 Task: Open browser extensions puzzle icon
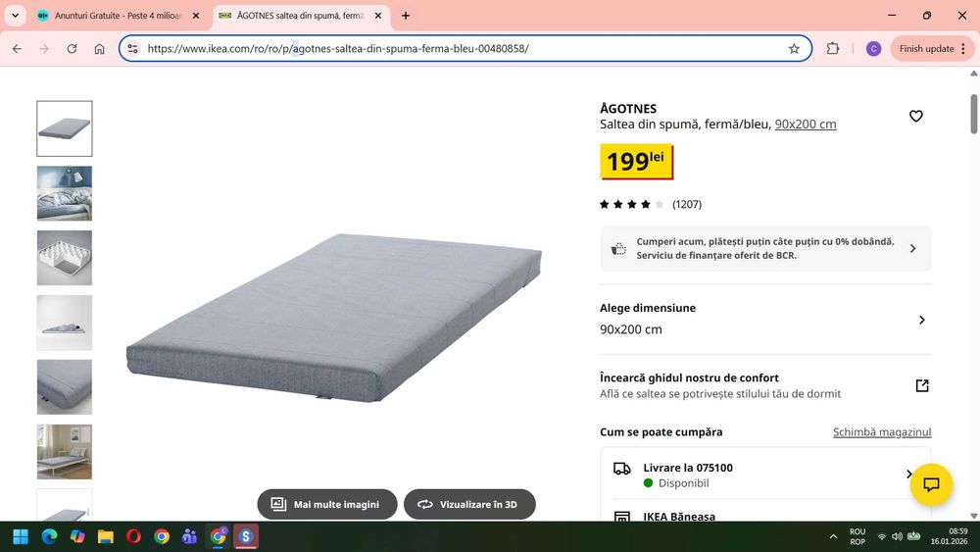pyautogui.click(x=832, y=49)
